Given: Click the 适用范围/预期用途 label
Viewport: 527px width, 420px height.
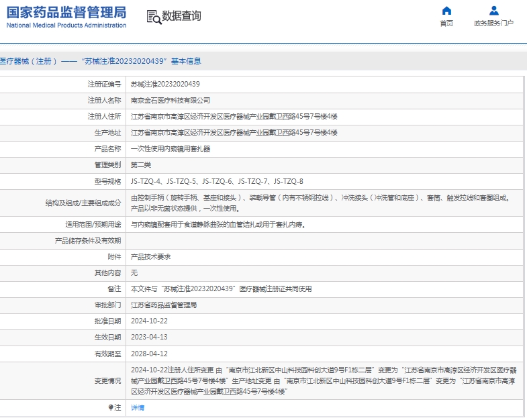Looking at the screenshot, I should pyautogui.click(x=93, y=225).
